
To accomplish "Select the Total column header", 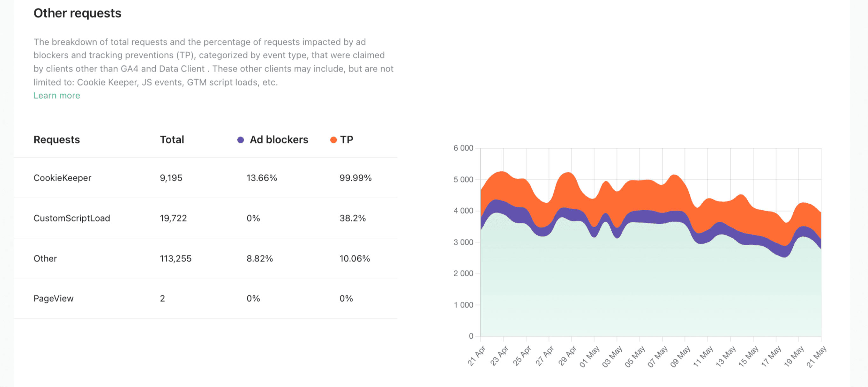I will (x=172, y=139).
